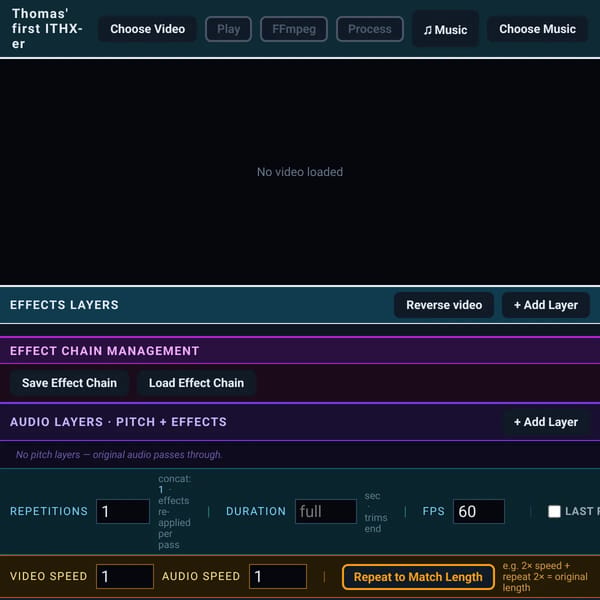Click Load Effect Chain
600x600 pixels.
[196, 383]
